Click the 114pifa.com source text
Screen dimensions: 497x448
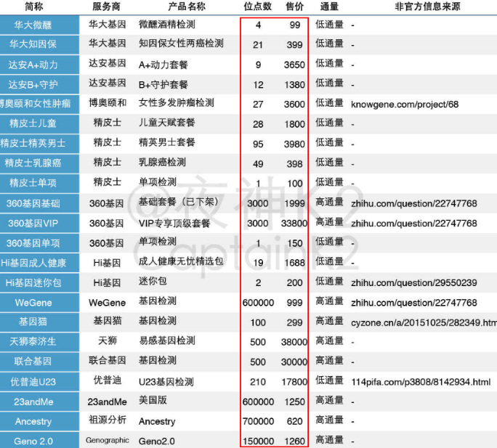point(421,382)
